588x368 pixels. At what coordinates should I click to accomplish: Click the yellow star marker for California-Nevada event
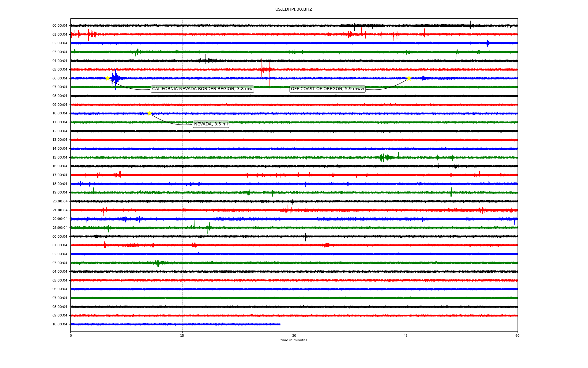click(107, 78)
